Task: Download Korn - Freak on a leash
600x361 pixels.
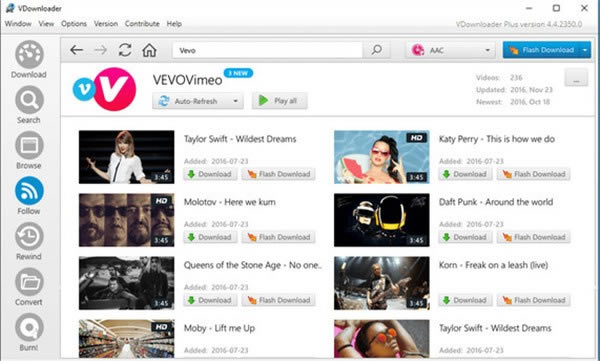Action: [465, 300]
